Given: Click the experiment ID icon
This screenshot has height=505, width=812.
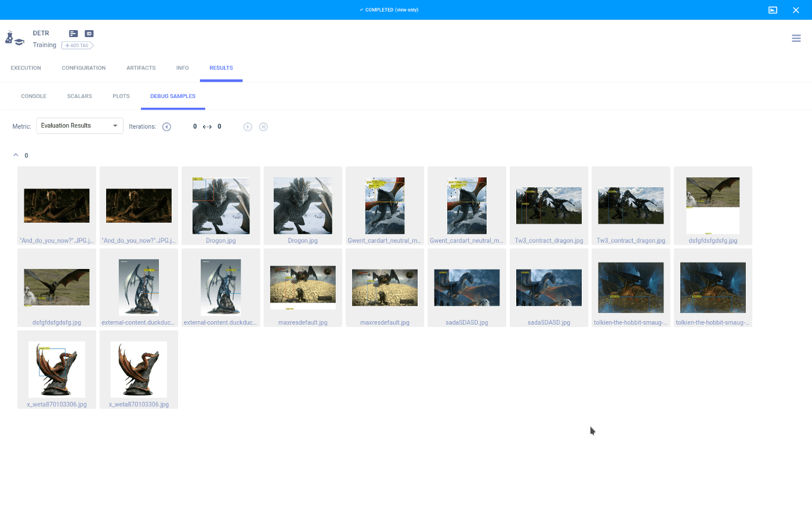Looking at the screenshot, I should 89,34.
